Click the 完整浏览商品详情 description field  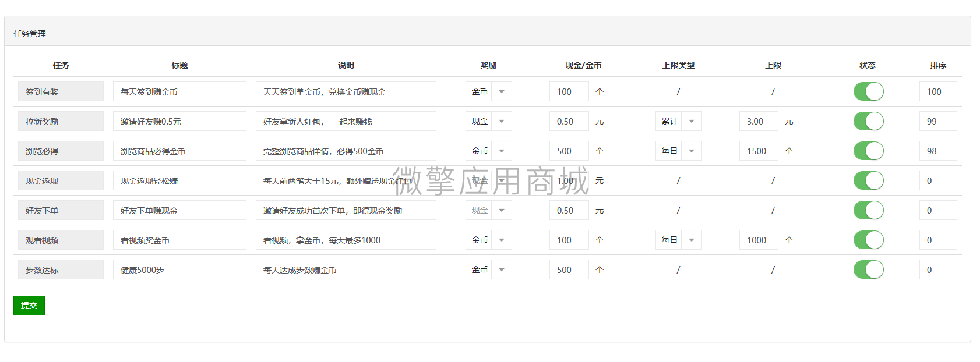[346, 151]
